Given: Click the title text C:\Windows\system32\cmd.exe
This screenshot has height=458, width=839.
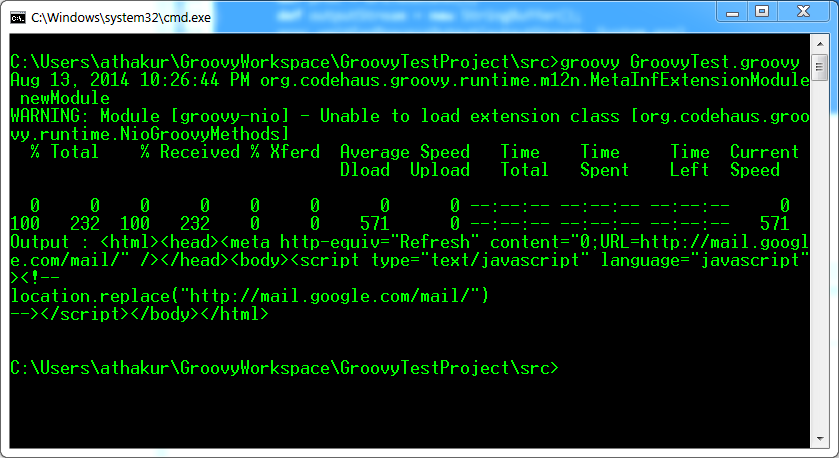Looking at the screenshot, I should 121,18.
